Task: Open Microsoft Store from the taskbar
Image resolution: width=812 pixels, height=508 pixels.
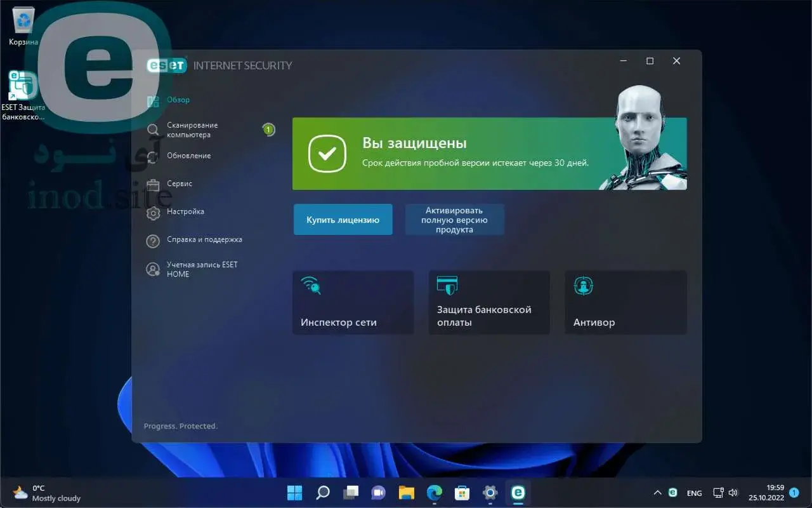Action: click(462, 492)
